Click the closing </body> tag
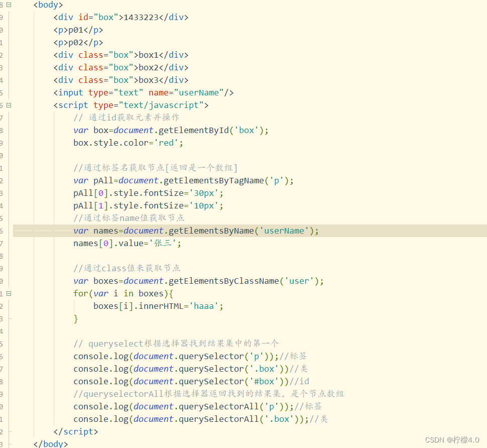 coord(51,443)
